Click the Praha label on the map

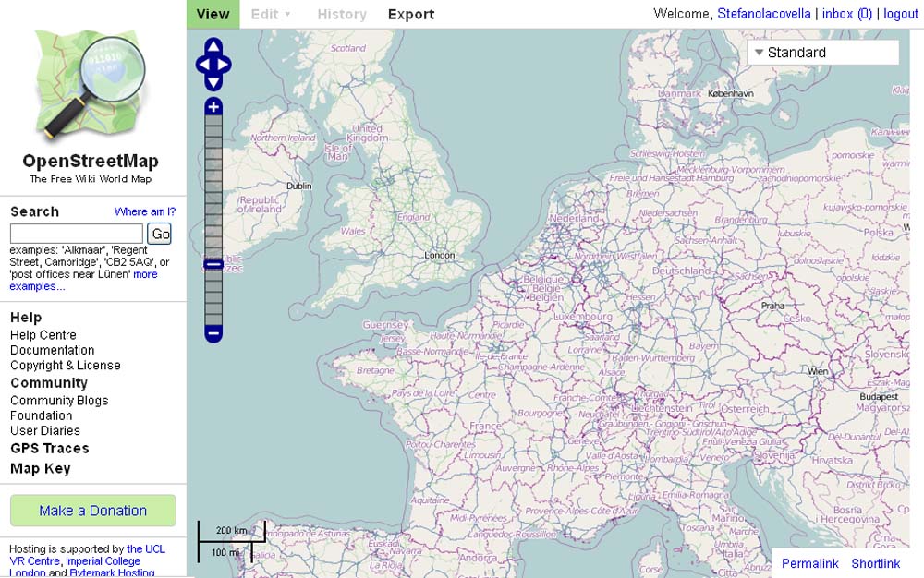pos(772,306)
